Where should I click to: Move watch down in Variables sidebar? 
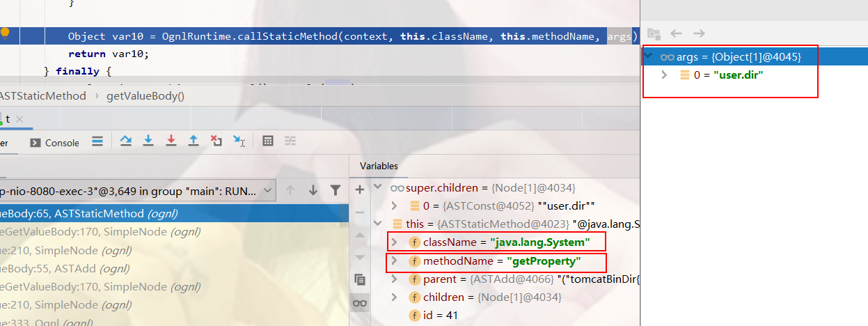[x=360, y=257]
